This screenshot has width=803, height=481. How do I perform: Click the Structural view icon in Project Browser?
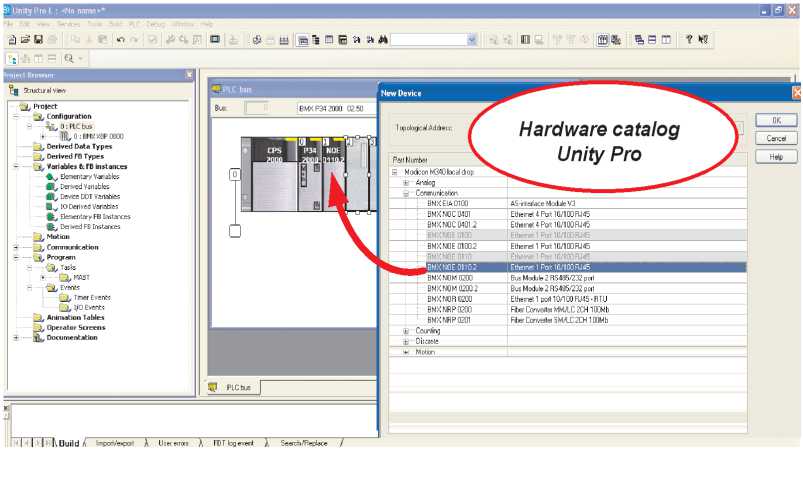pyautogui.click(x=14, y=90)
